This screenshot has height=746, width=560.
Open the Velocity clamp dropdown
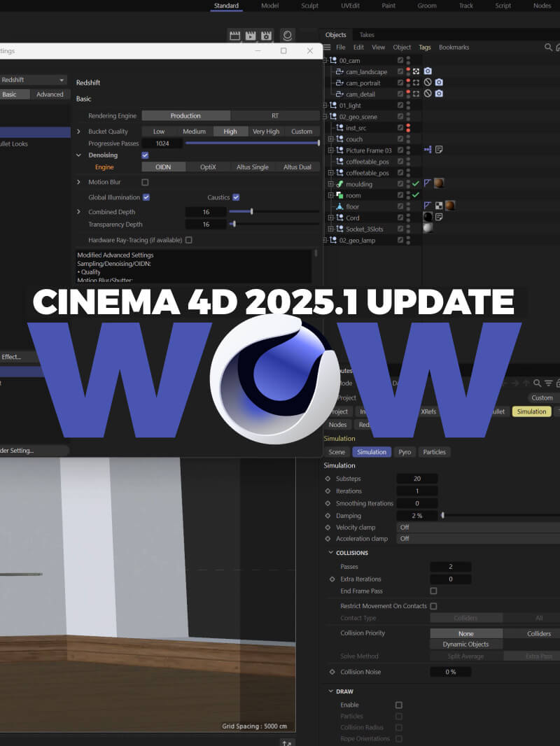[x=477, y=527]
